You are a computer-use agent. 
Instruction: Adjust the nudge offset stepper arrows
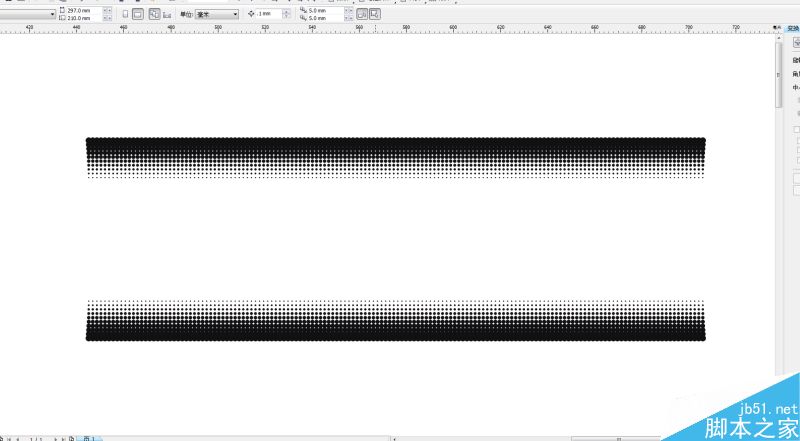[x=286, y=14]
